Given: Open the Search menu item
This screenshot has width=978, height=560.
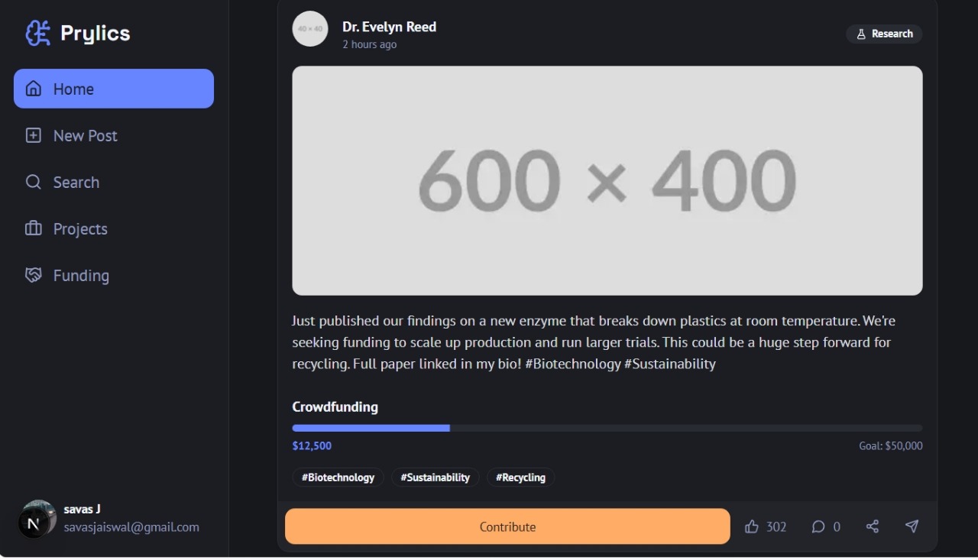Looking at the screenshot, I should [x=76, y=182].
